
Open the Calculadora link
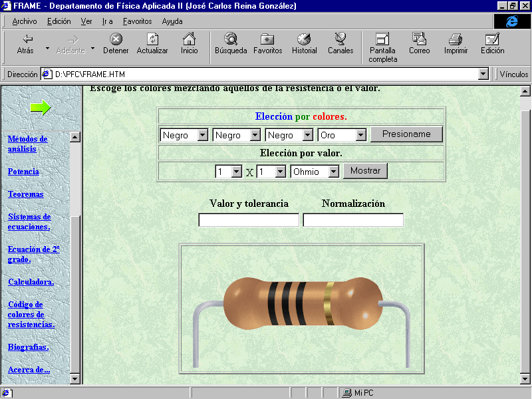(x=31, y=282)
